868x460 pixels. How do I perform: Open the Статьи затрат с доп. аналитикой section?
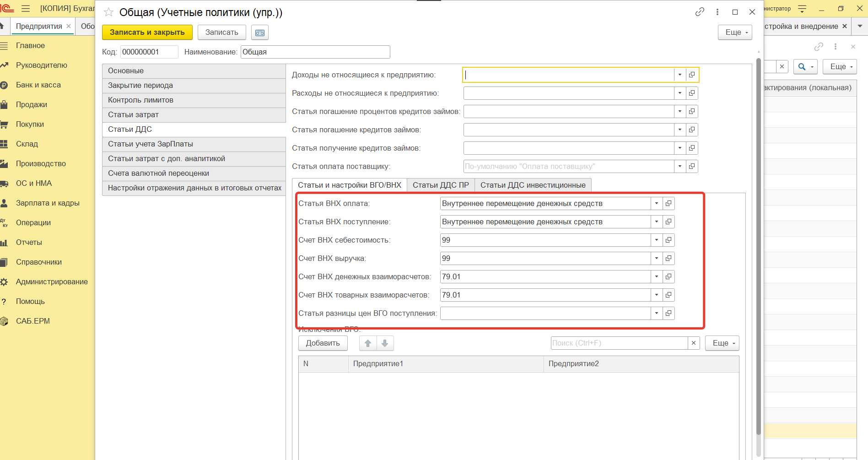pos(194,159)
